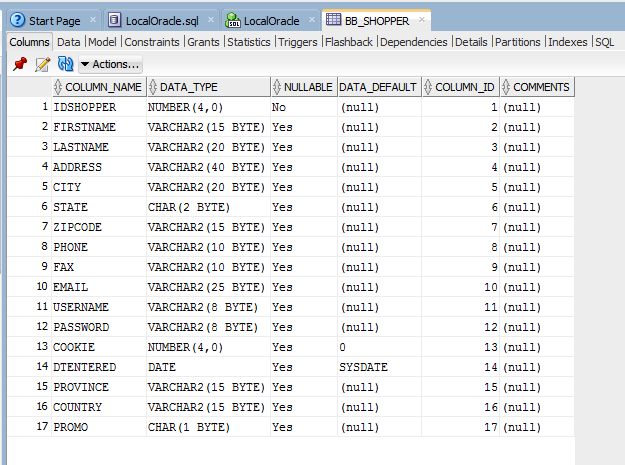This screenshot has height=465, width=625.
Task: View the SQL sub-tab
Action: (x=604, y=42)
